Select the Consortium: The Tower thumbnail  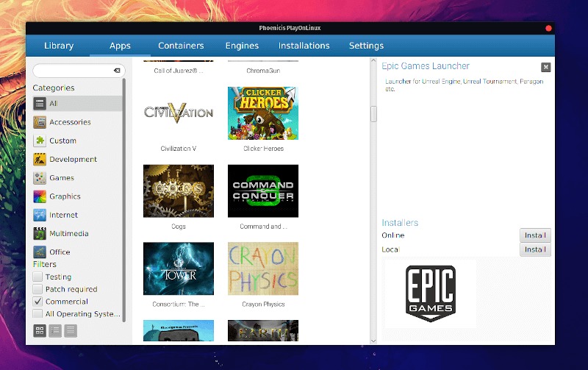coord(179,268)
